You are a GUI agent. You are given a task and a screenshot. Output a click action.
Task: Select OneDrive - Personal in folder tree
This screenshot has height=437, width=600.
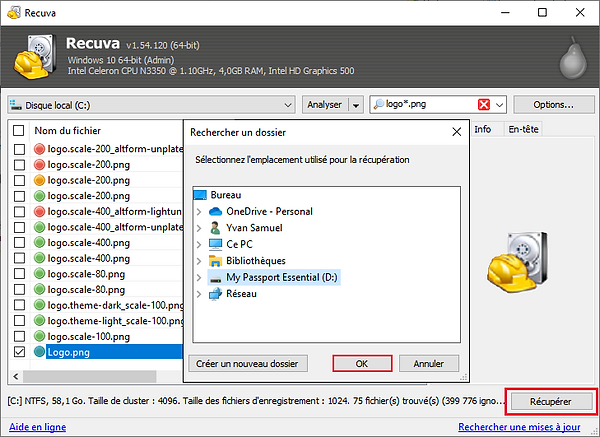point(269,211)
